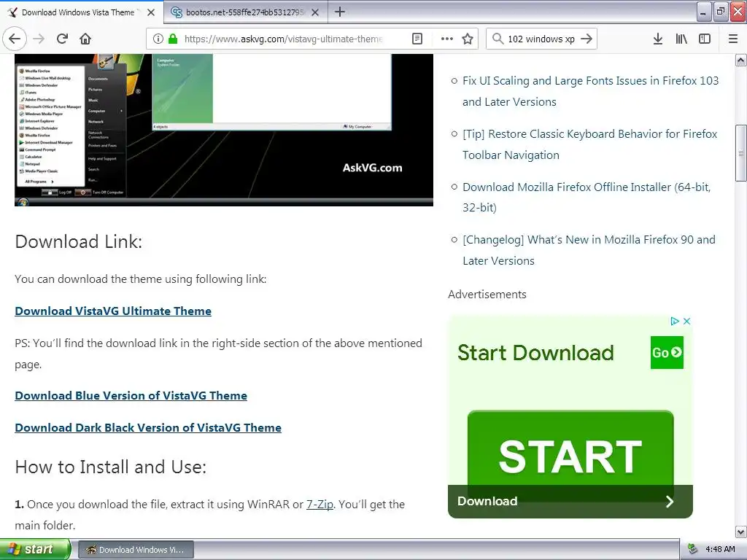Click the green Go button in ad
This screenshot has width=747, height=560.
point(667,352)
